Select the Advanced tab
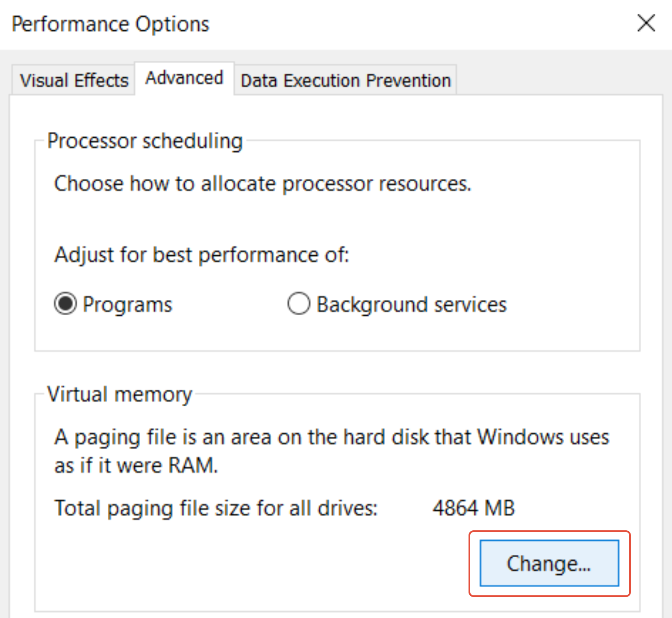Viewport: 672px width, 618px height. tap(184, 78)
